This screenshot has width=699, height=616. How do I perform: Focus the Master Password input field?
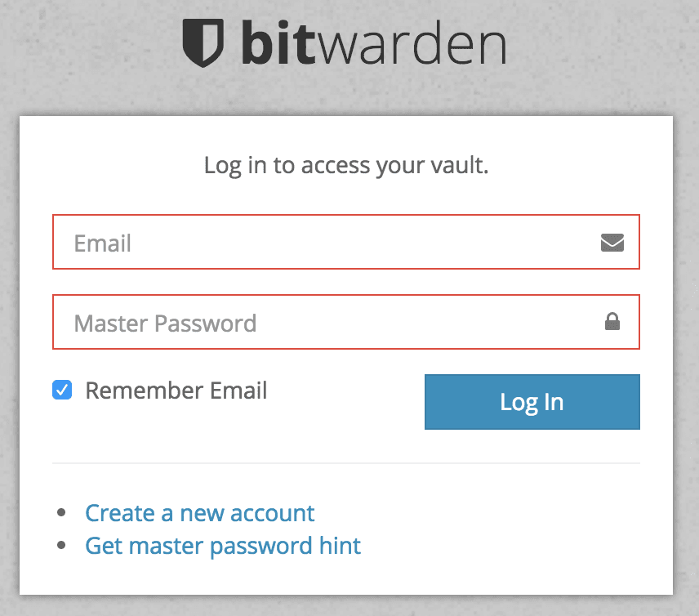[x=346, y=322]
